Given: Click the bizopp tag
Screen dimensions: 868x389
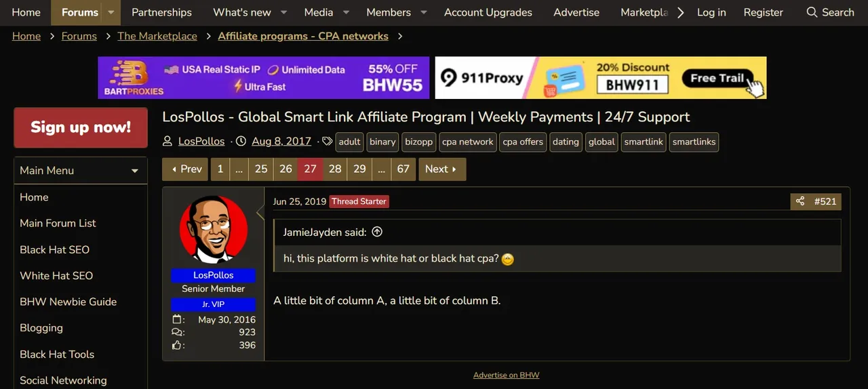Looking at the screenshot, I should (418, 142).
